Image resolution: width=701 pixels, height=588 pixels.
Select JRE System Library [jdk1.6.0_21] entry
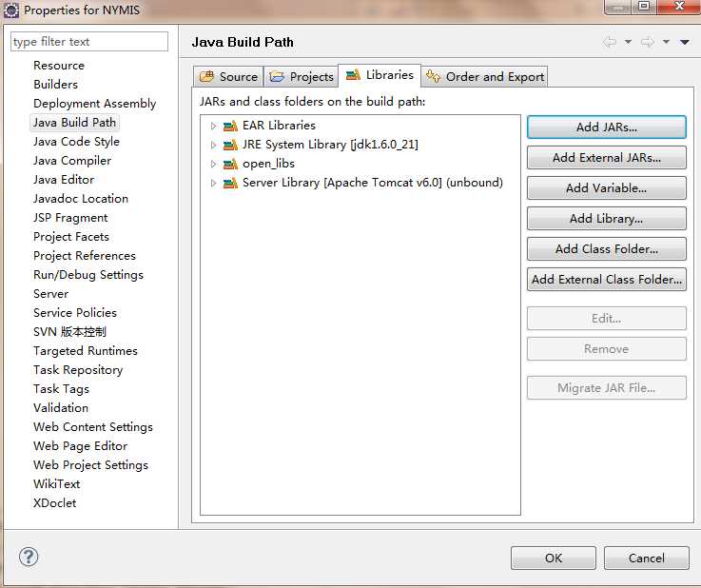pyautogui.click(x=330, y=145)
